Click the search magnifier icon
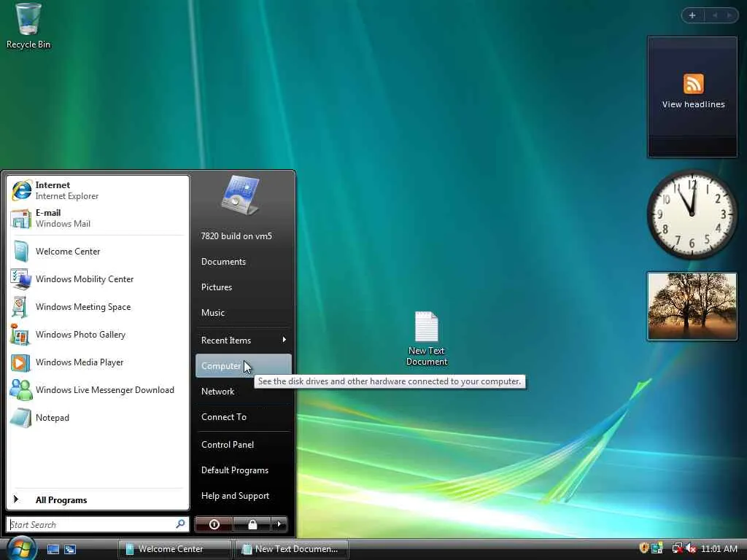 click(180, 524)
